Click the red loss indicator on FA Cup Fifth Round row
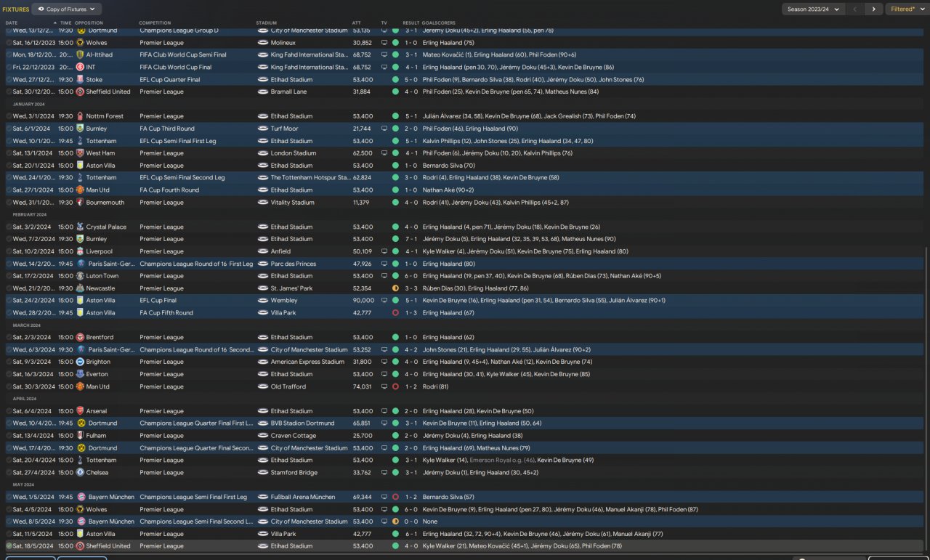The height and width of the screenshot is (560, 930). tap(395, 313)
